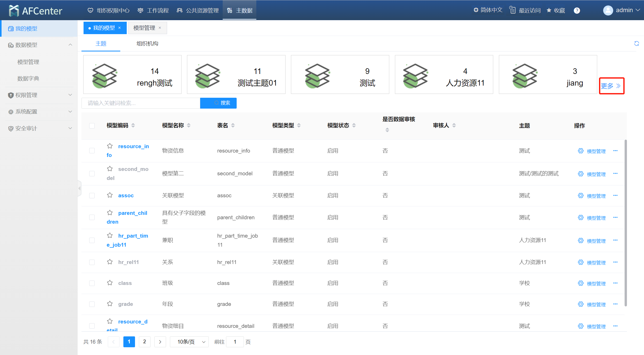Open more actions for grade row
This screenshot has width=644, height=355.
pos(615,304)
